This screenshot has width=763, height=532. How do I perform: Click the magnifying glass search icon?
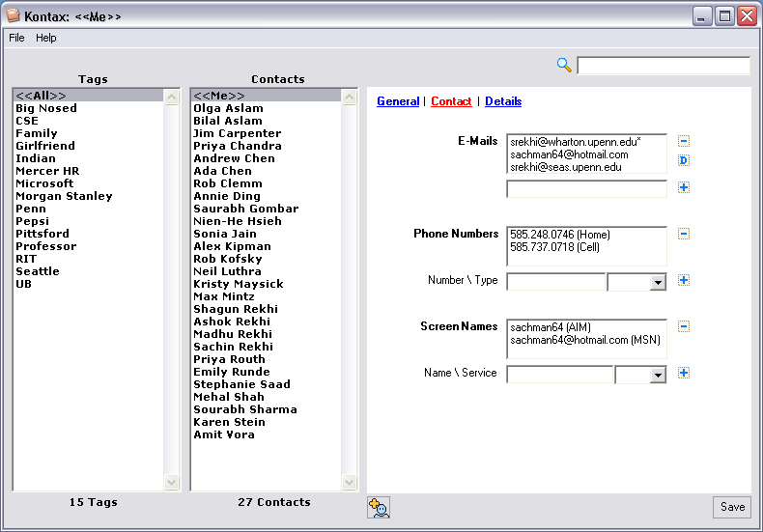pos(563,65)
